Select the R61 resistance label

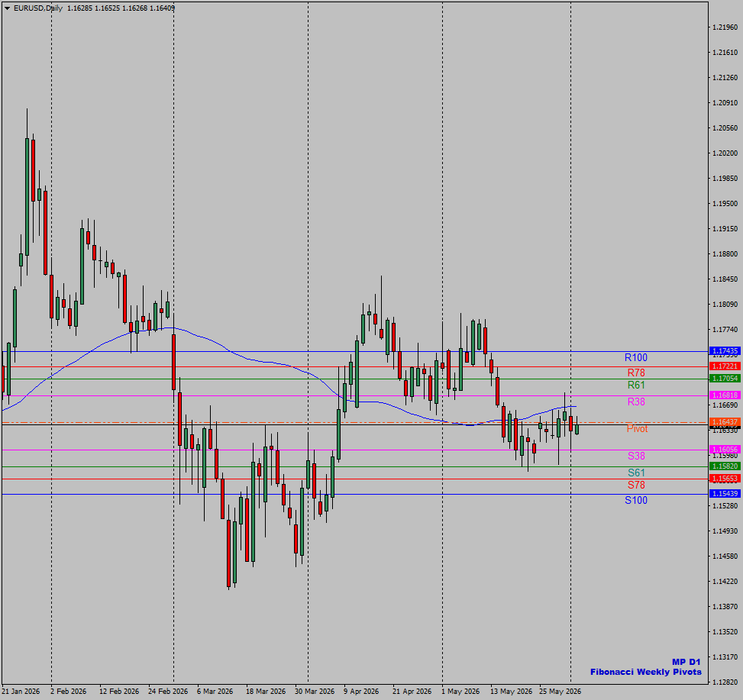636,385
